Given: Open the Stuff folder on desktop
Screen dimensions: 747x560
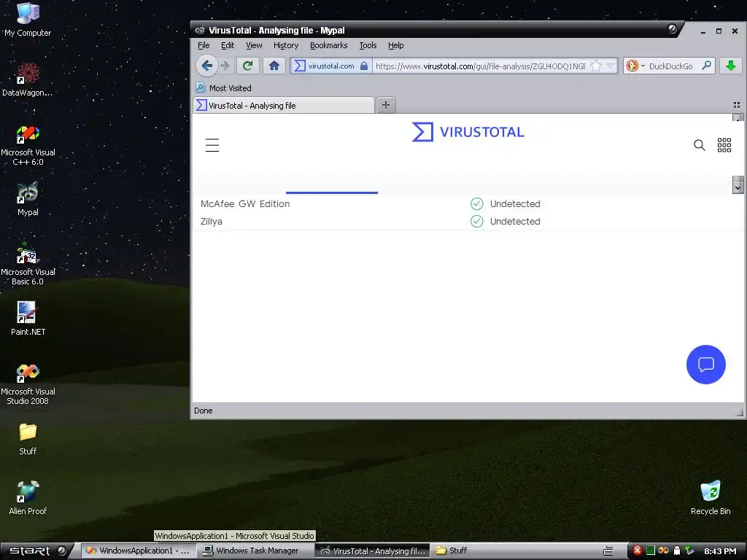Looking at the screenshot, I should (28, 439).
